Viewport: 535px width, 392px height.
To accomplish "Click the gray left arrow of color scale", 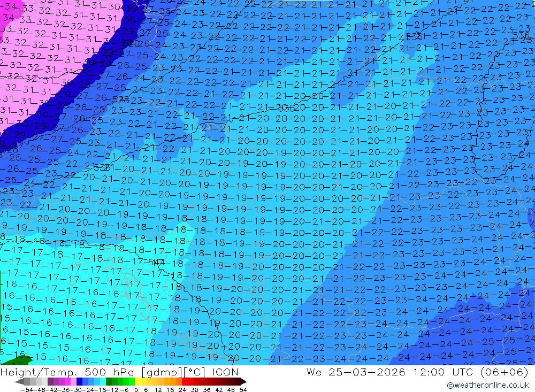I will click(x=19, y=381).
